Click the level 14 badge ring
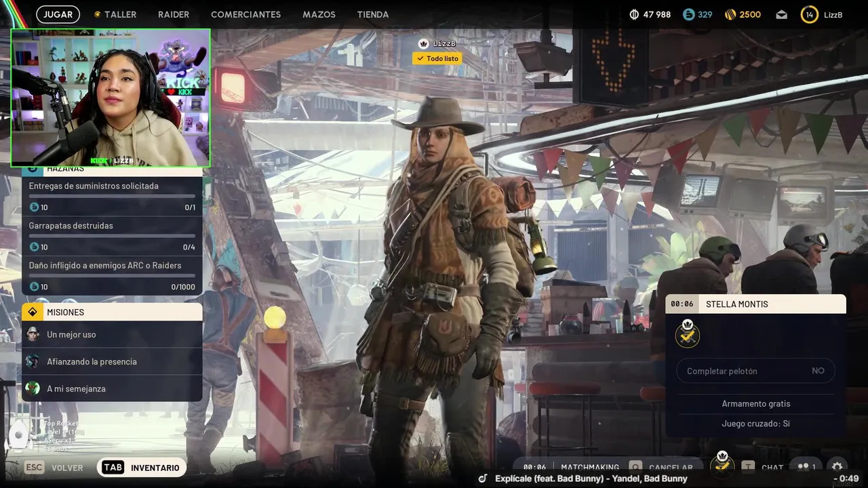Viewport: 868px width, 488px height. tap(809, 14)
